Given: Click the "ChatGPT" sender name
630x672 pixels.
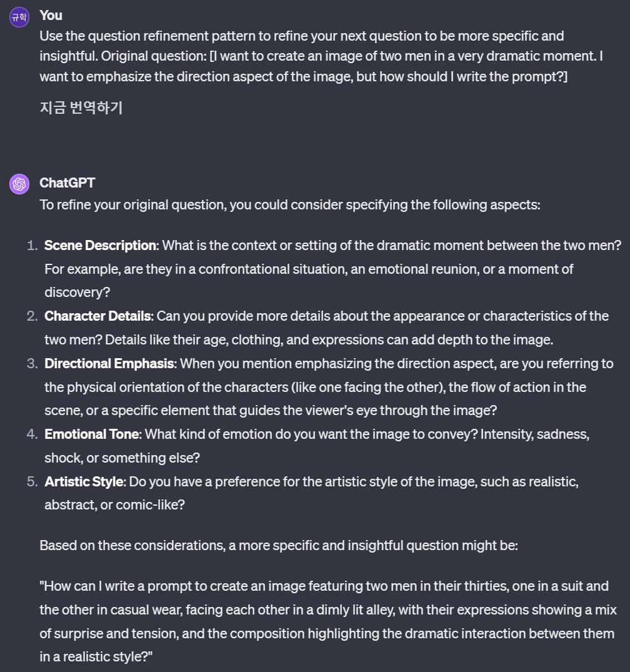Looking at the screenshot, I should [67, 183].
